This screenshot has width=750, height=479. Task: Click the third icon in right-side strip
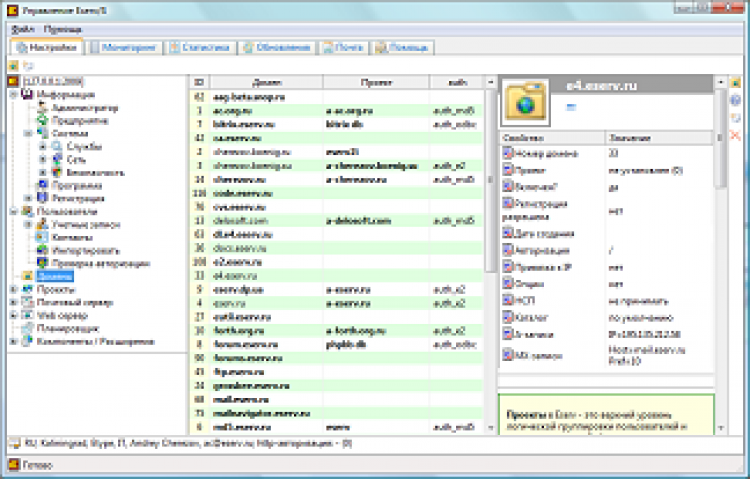point(736,118)
